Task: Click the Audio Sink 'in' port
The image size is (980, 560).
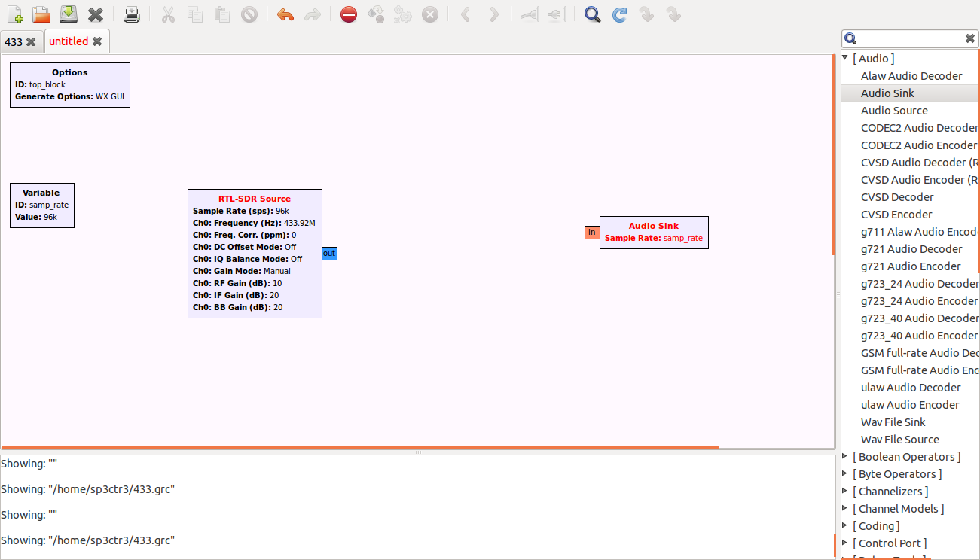Action: click(x=592, y=232)
